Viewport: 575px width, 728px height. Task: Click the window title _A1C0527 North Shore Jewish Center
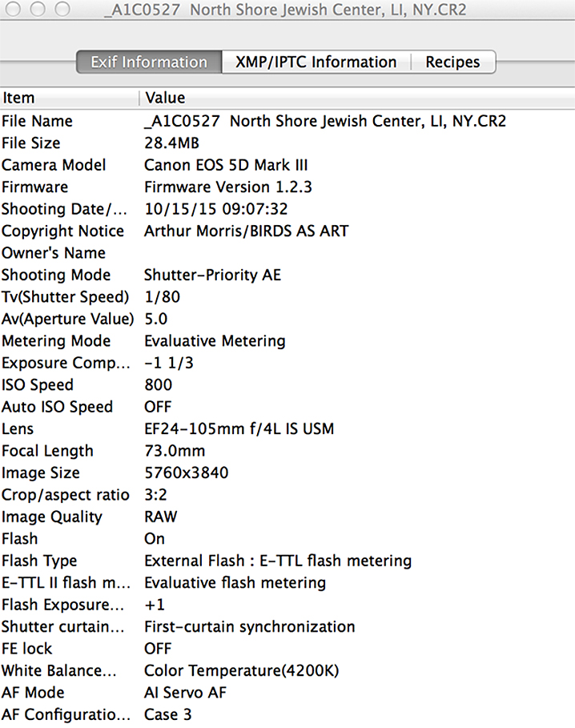point(286,10)
